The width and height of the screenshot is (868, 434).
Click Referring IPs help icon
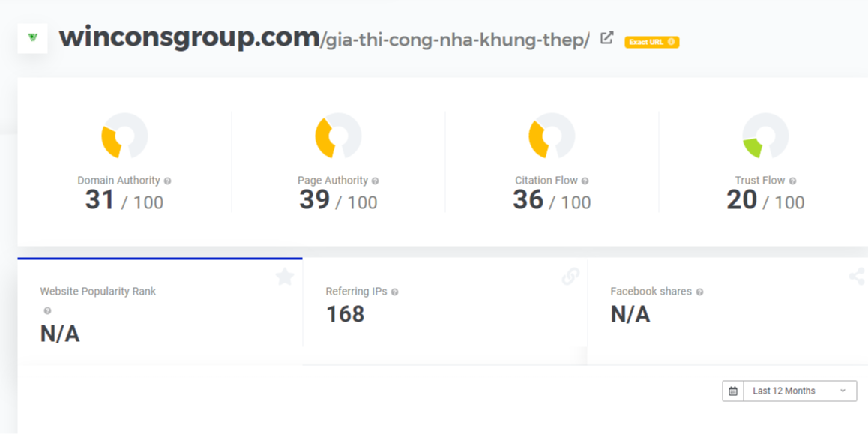(x=395, y=292)
